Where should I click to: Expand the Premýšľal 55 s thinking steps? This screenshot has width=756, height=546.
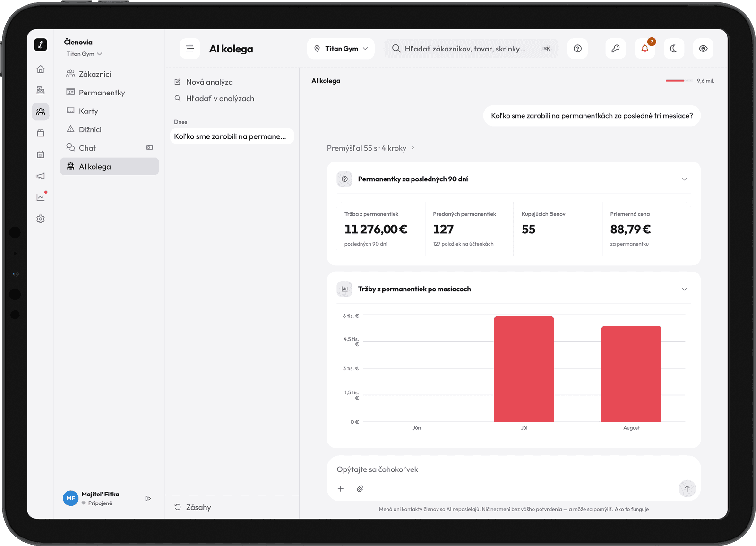tap(370, 148)
